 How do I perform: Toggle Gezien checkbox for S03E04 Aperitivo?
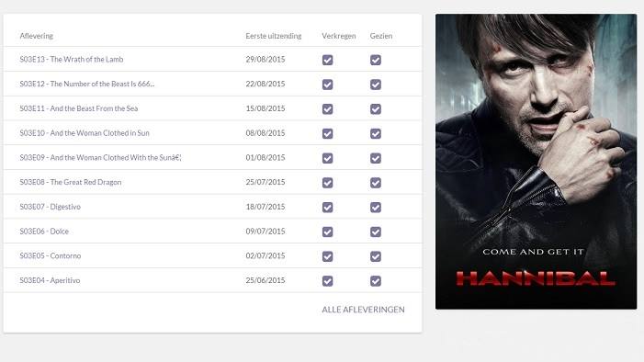click(376, 281)
